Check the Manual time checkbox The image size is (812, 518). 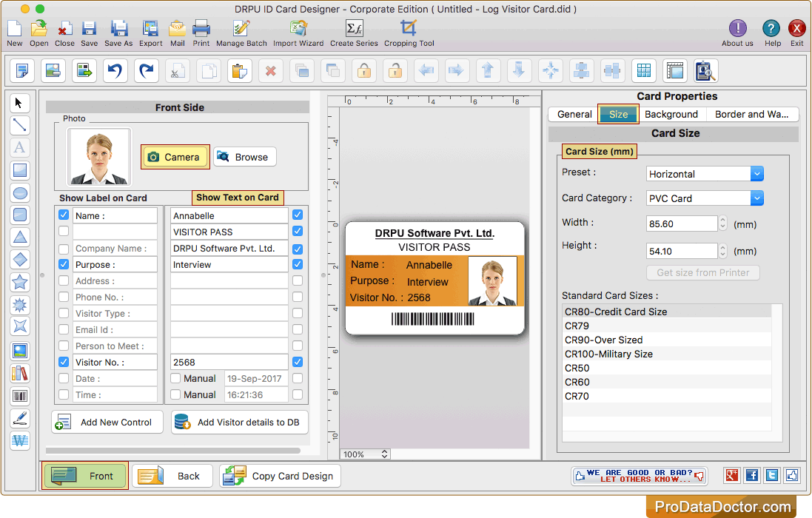[175, 394]
